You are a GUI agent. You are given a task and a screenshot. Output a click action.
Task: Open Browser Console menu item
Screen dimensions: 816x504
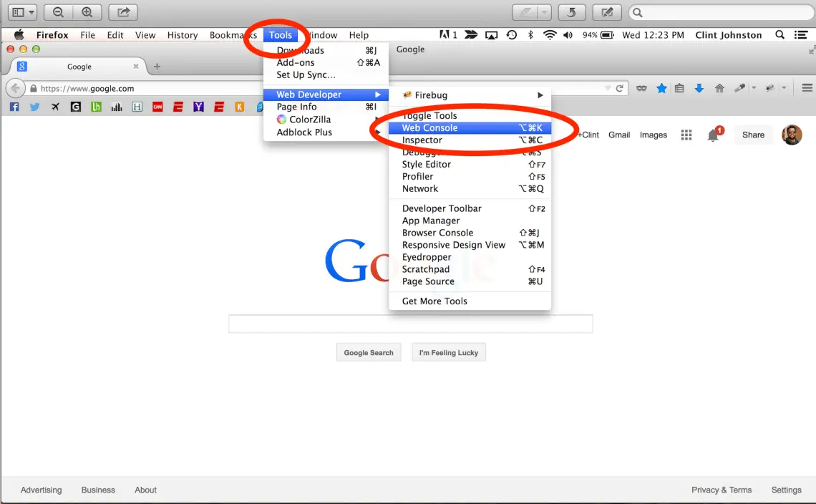tap(470, 233)
